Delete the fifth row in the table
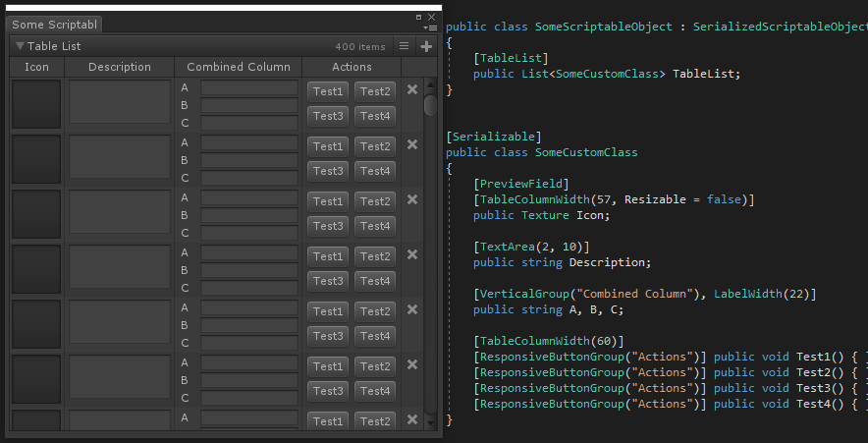868x443 pixels. 412,310
